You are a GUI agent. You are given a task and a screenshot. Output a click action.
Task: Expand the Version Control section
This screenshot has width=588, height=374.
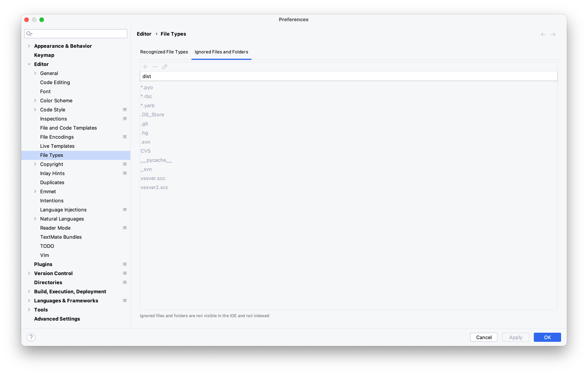pos(29,273)
